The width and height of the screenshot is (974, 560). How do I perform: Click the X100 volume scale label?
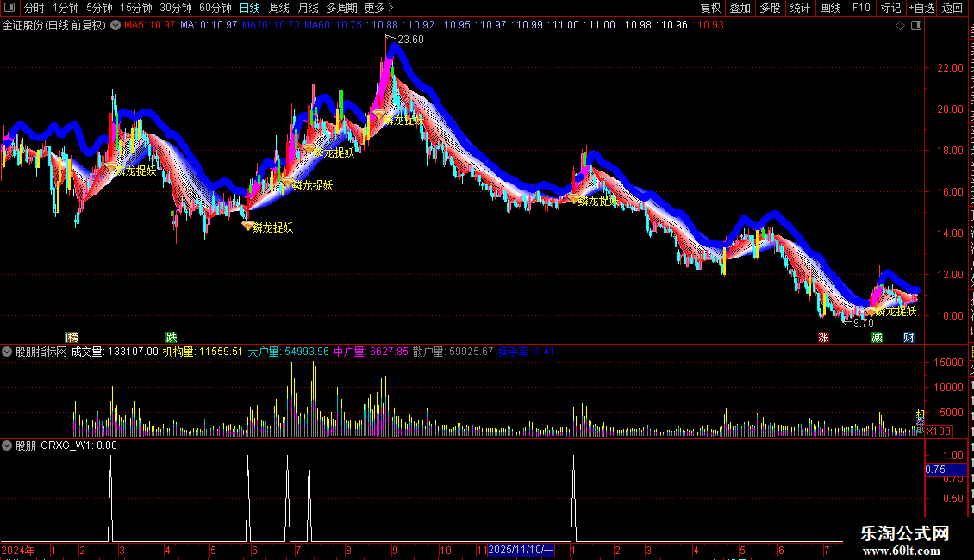pyautogui.click(x=938, y=431)
